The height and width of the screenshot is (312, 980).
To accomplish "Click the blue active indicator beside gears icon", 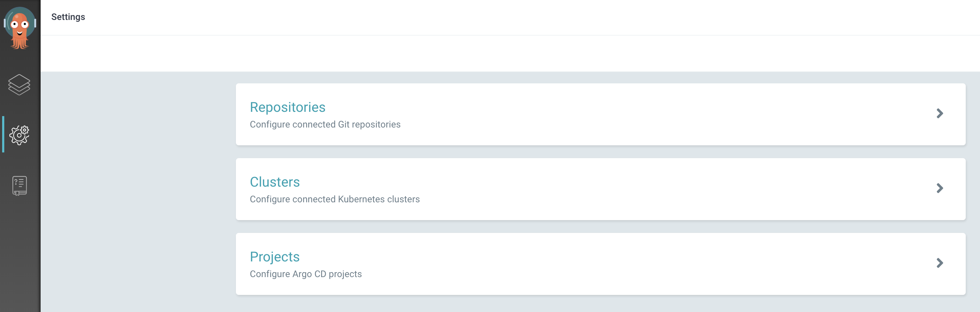I will point(3,135).
